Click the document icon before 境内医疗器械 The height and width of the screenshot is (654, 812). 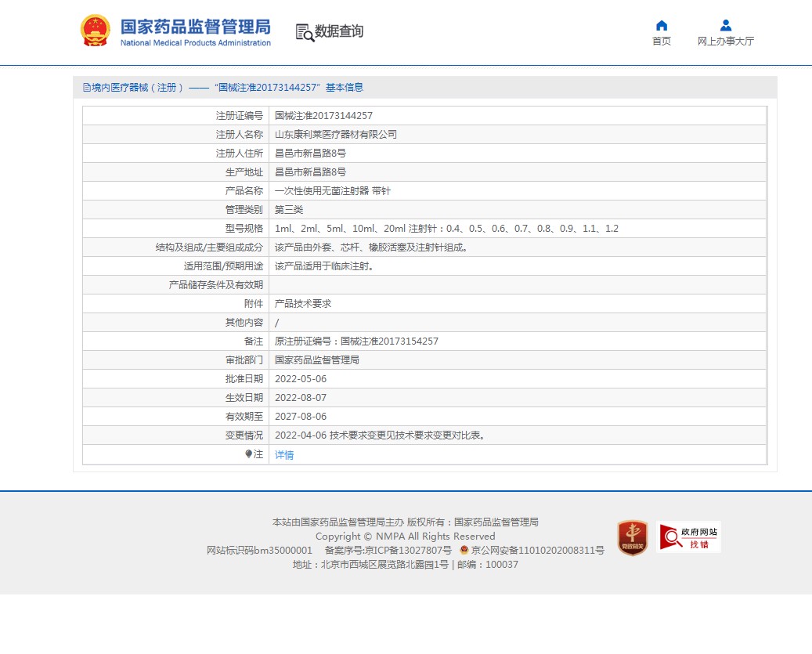coord(86,88)
